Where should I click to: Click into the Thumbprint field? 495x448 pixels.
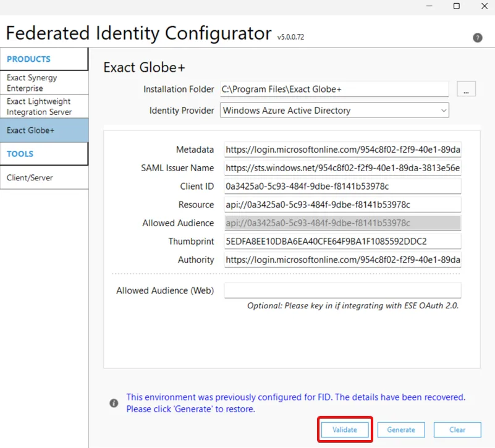tap(342, 241)
